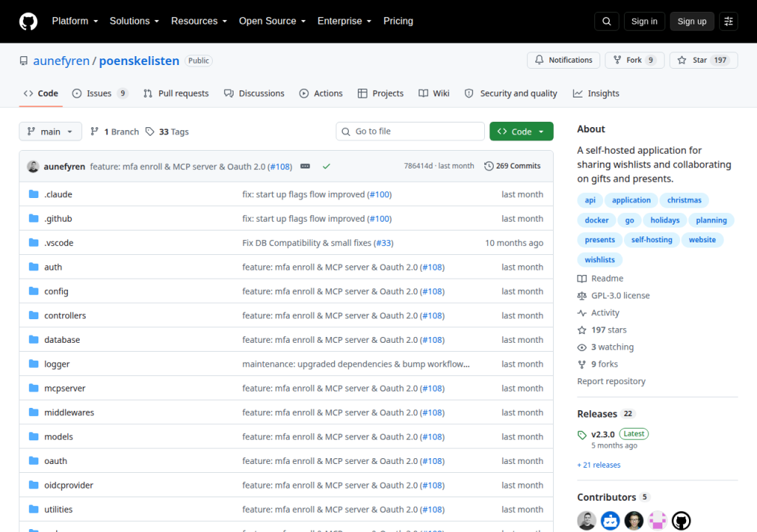Open the main branch selector dropdown

[x=50, y=132]
